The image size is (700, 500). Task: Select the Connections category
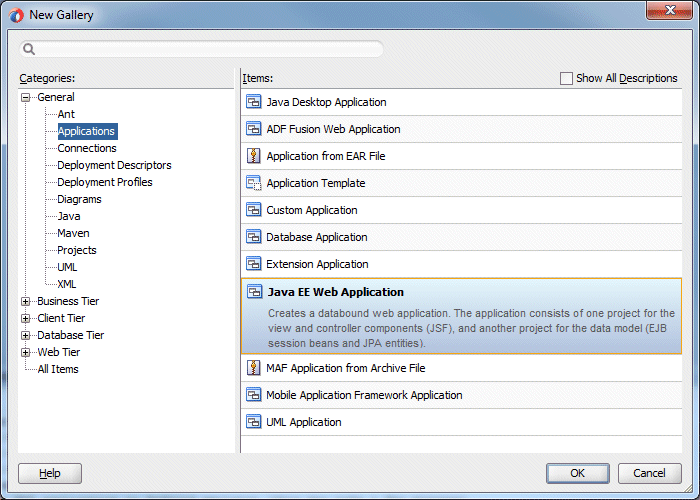pos(87,148)
